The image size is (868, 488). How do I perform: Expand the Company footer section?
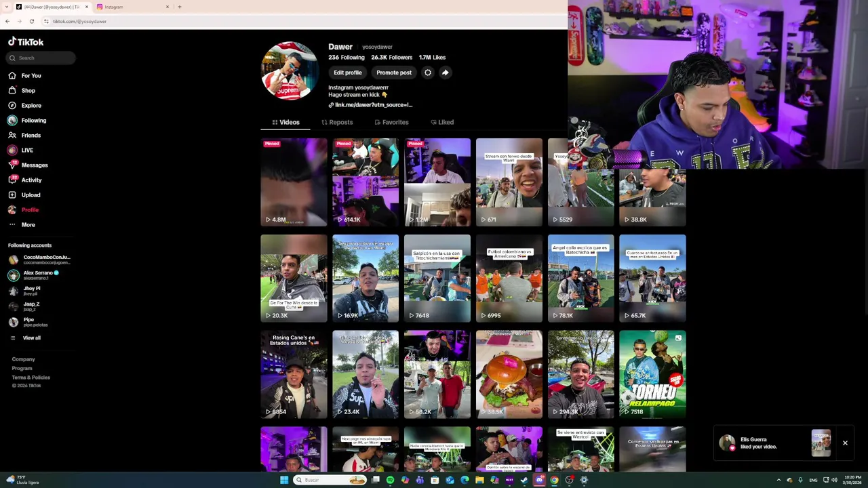pos(23,359)
